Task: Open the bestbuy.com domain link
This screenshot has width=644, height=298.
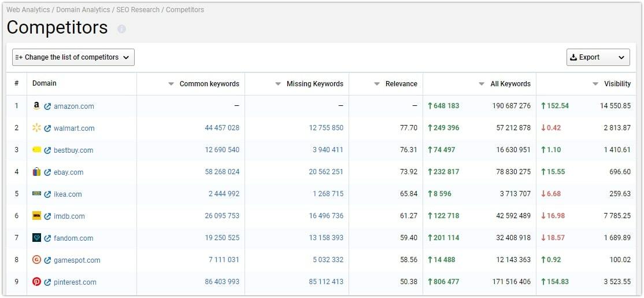Action: (x=73, y=150)
